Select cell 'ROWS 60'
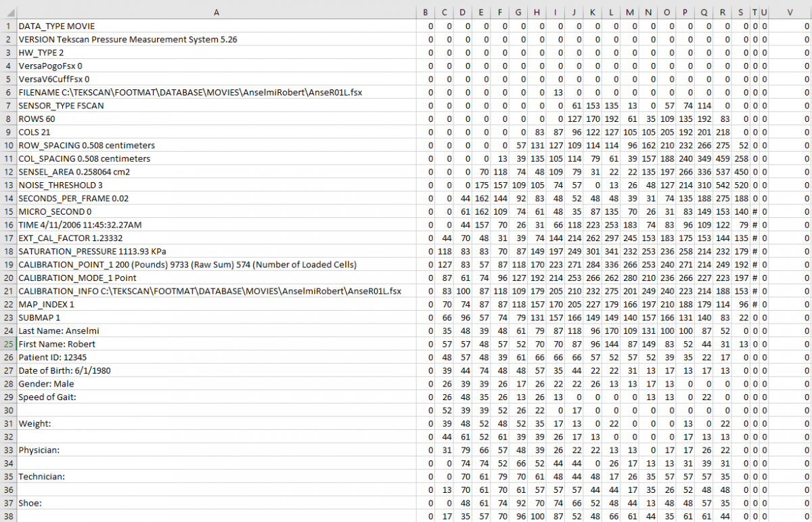Image resolution: width=812 pixels, height=522 pixels. click(x=216, y=118)
